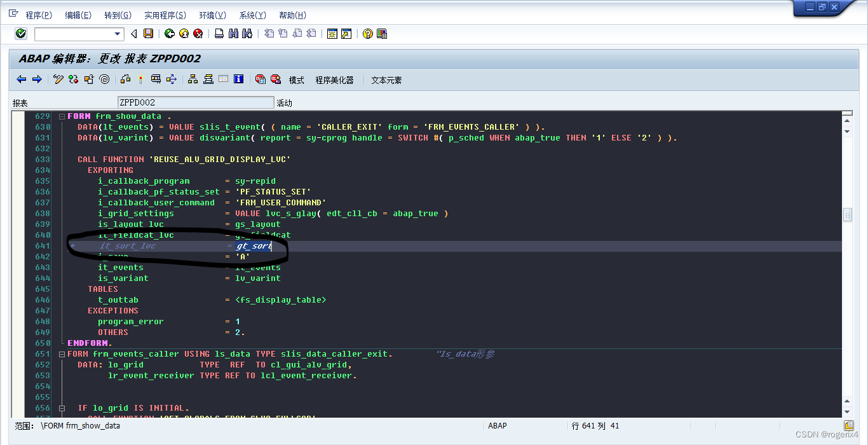Create a new SAP session
This screenshot has height=445, width=868.
[332, 33]
